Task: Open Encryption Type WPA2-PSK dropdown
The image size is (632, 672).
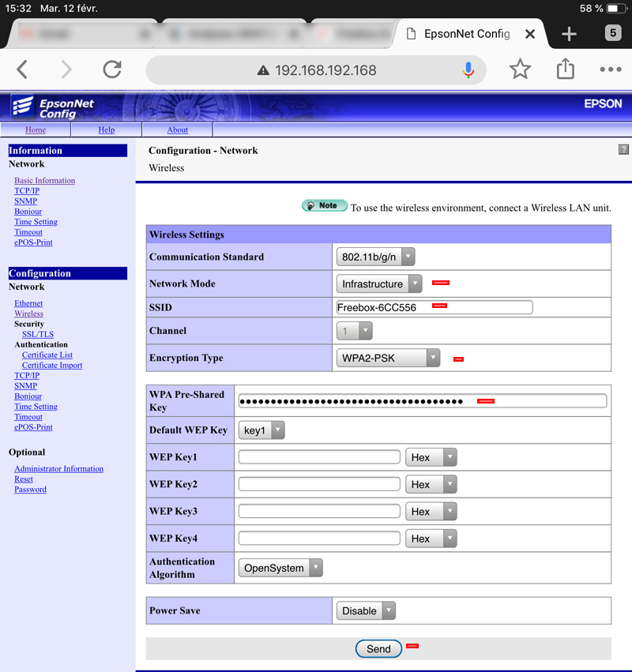Action: [388, 358]
